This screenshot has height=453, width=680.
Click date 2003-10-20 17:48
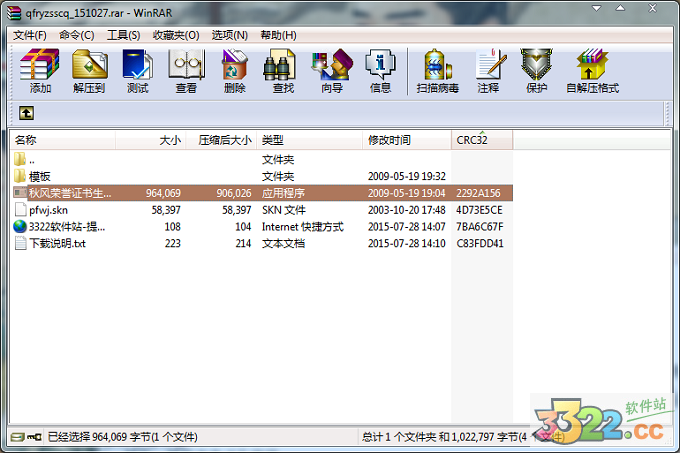click(x=407, y=210)
